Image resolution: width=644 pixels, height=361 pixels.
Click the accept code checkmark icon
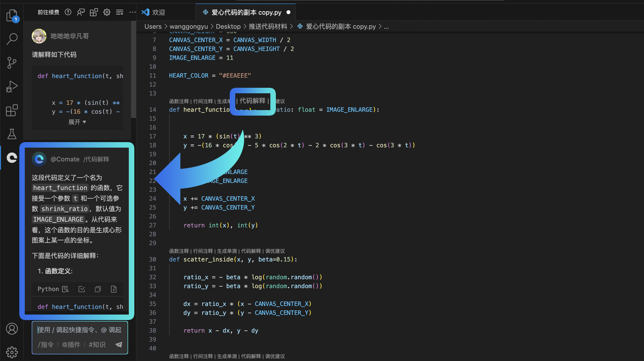82,289
